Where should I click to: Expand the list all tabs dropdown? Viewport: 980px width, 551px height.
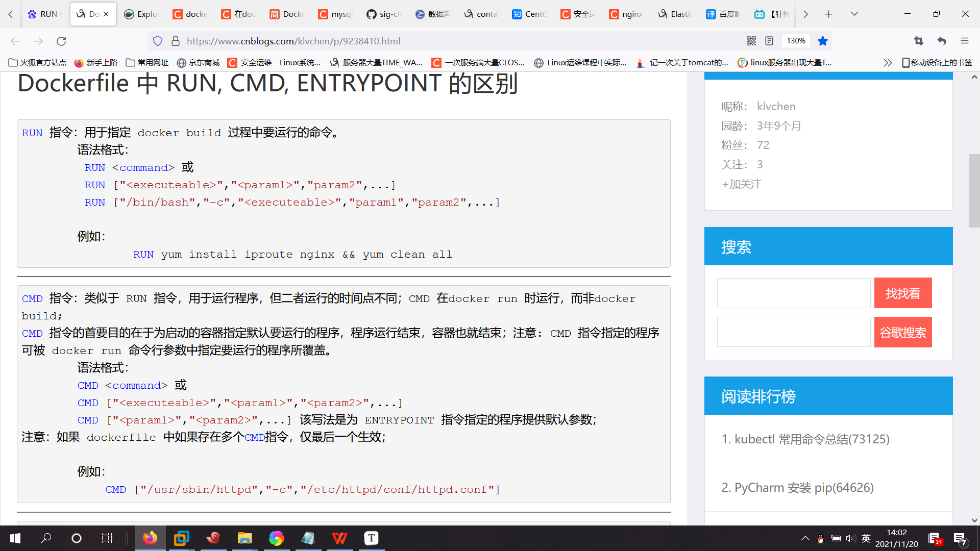(854, 14)
